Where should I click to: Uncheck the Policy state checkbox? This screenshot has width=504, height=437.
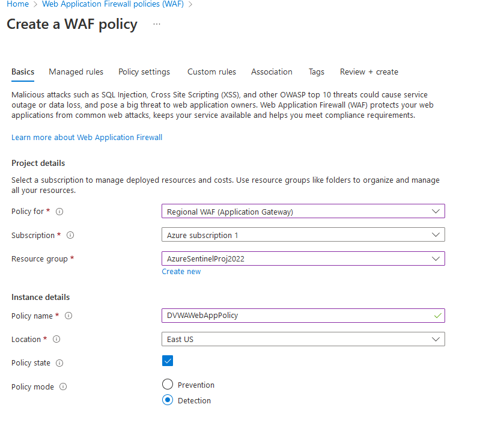tap(168, 361)
